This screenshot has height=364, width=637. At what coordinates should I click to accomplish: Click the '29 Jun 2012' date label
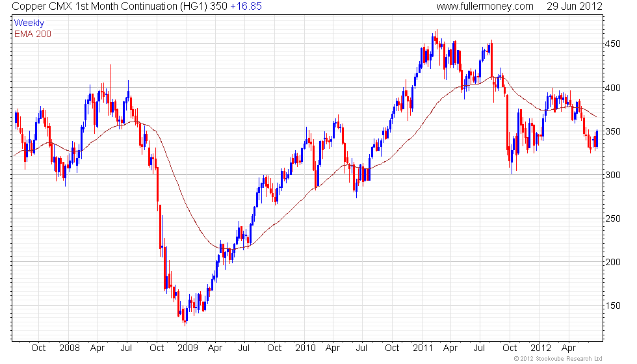[x=575, y=6]
